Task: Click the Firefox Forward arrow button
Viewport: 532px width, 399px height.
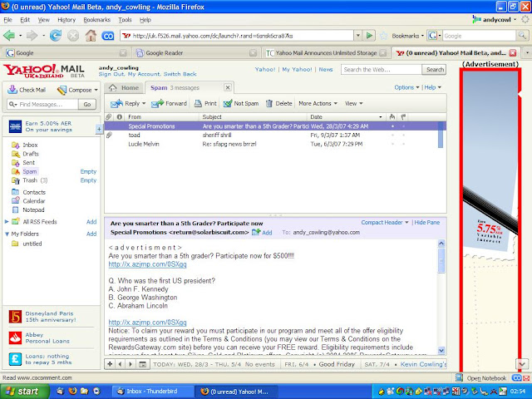Action: 32,35
